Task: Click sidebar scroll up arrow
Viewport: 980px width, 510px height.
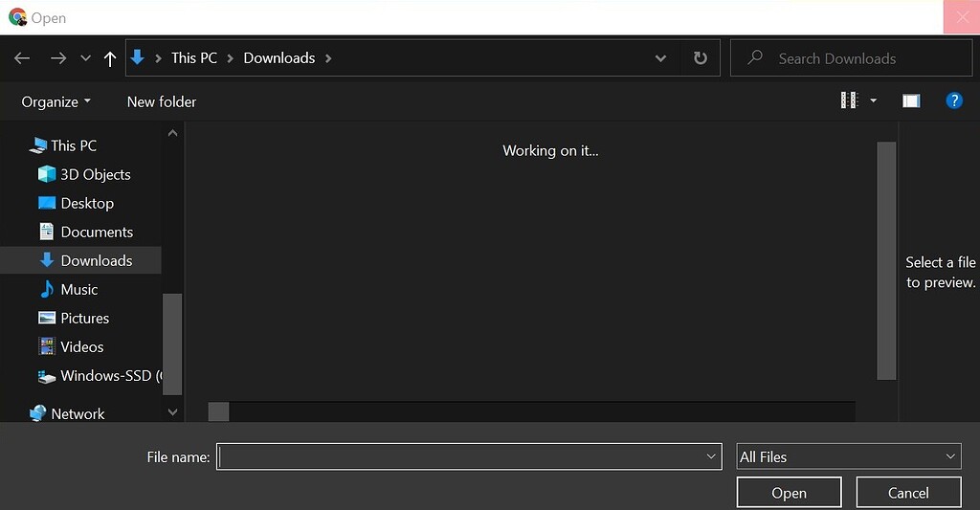Action: point(173,133)
